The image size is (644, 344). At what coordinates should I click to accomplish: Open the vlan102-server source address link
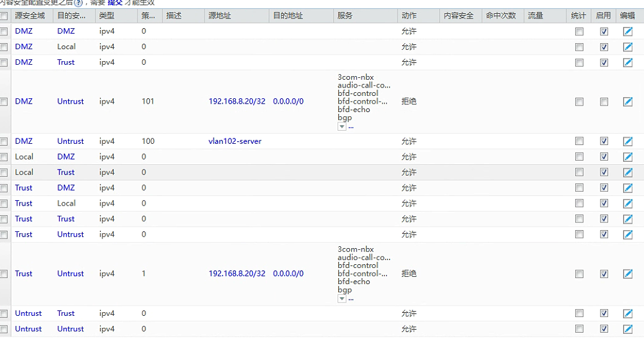235,141
